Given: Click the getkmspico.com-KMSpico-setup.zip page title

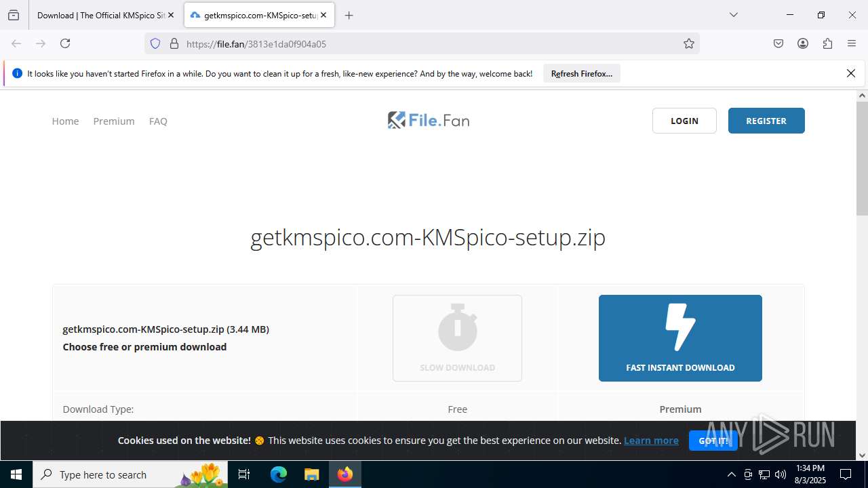Looking at the screenshot, I should pyautogui.click(x=428, y=237).
